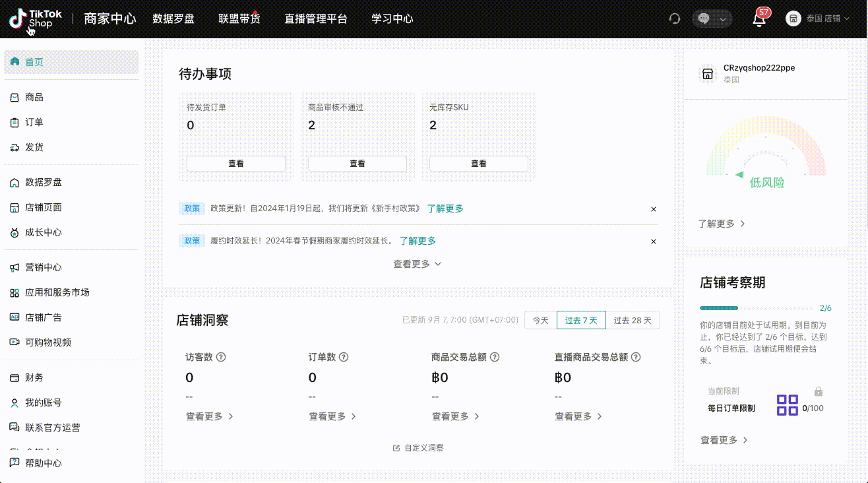Go to 订单 in the sidebar
Screen dimensions: 868x483
pyautogui.click(x=34, y=122)
